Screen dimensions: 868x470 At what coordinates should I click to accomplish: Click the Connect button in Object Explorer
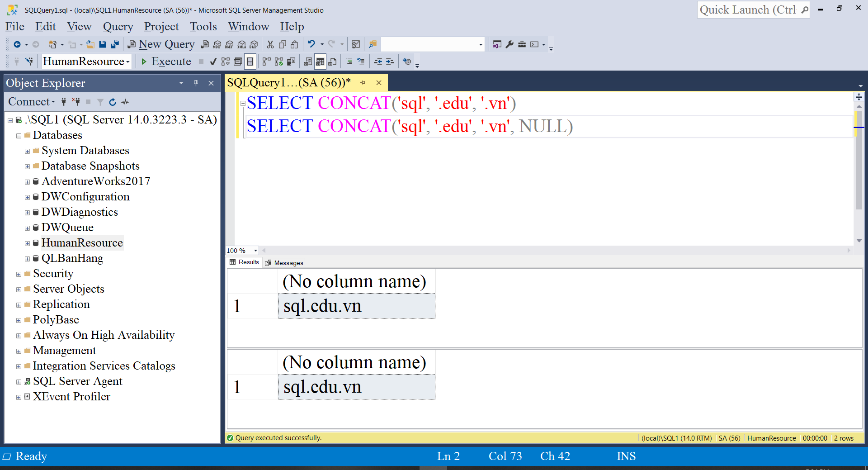tap(28, 102)
